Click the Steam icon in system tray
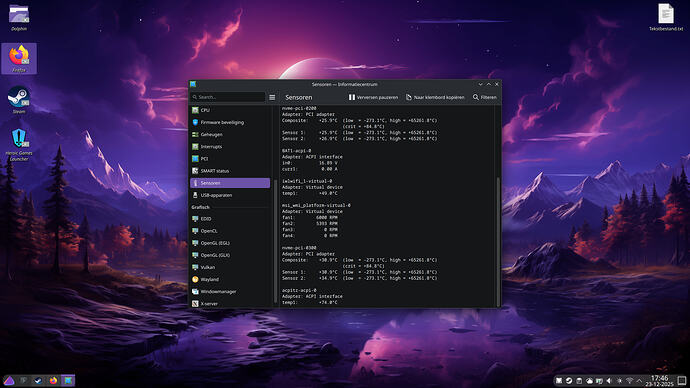 [569, 381]
